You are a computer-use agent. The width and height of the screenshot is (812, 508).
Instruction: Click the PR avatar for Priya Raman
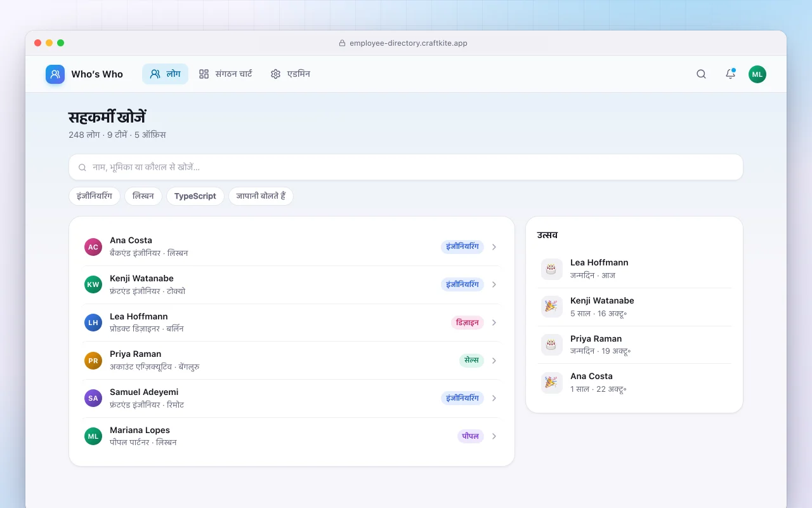click(x=93, y=361)
